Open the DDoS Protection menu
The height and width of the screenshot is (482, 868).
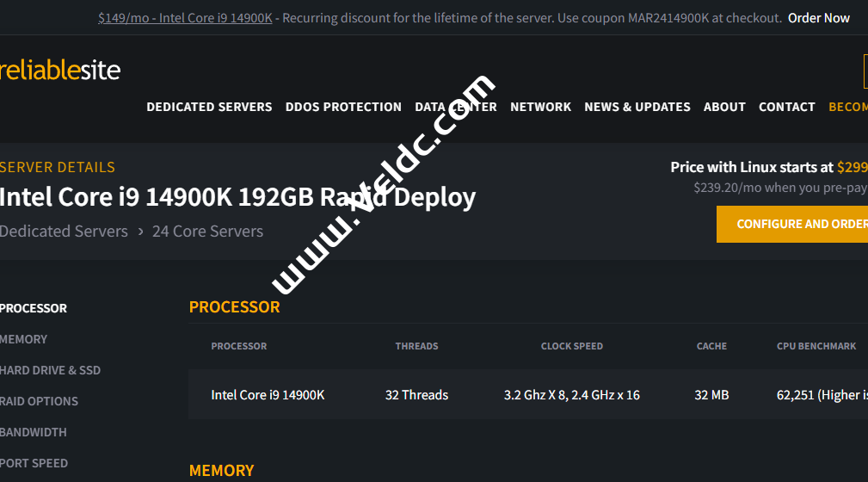343,107
